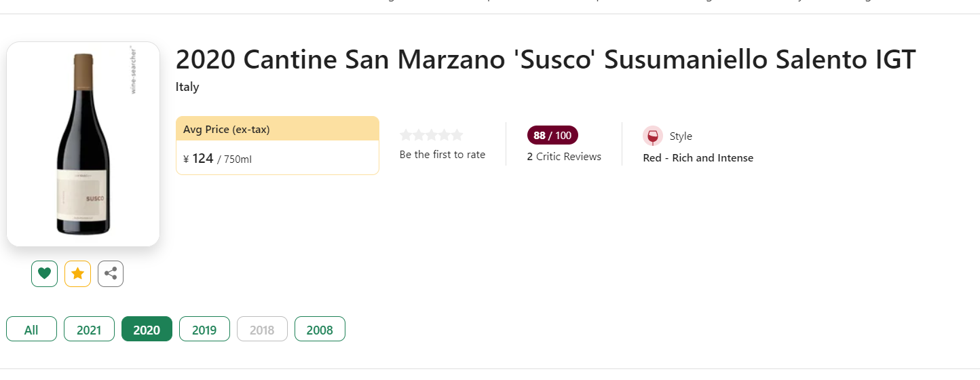The width and height of the screenshot is (980, 380).
Task: Rate the wine with five stars
Action: point(457,135)
